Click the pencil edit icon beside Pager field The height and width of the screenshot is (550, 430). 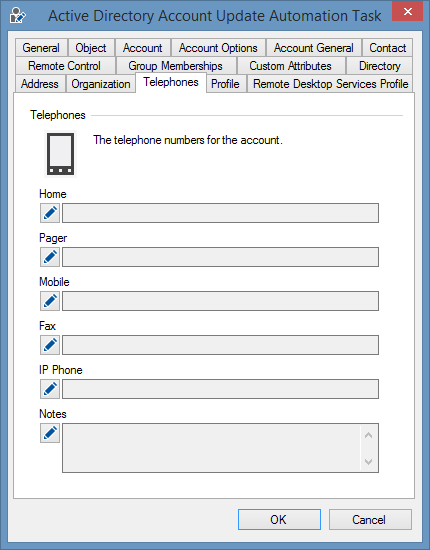[x=50, y=257]
